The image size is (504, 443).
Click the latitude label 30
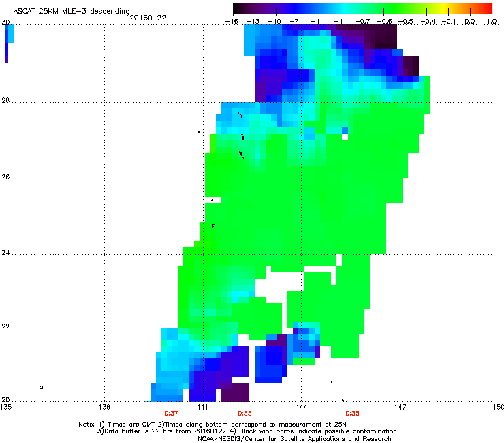(5, 22)
